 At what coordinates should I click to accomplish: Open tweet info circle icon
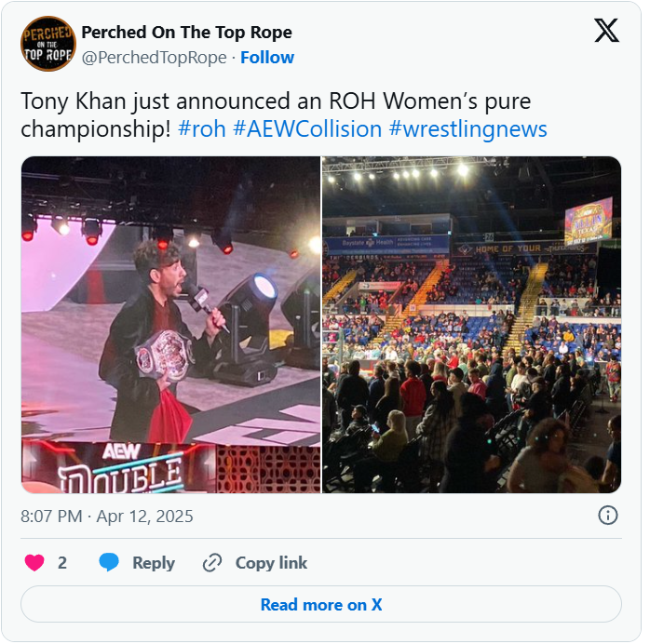point(608,516)
